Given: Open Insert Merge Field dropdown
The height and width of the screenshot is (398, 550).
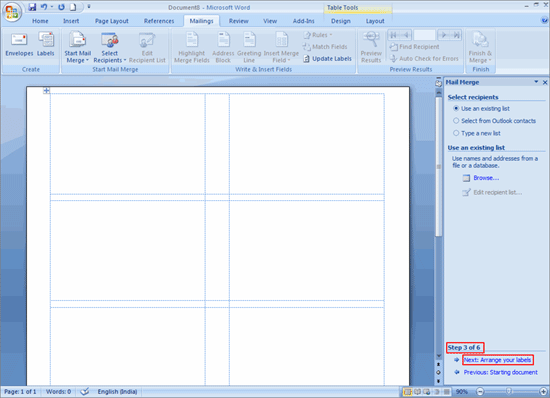Looking at the screenshot, I should pyautogui.click(x=281, y=47).
